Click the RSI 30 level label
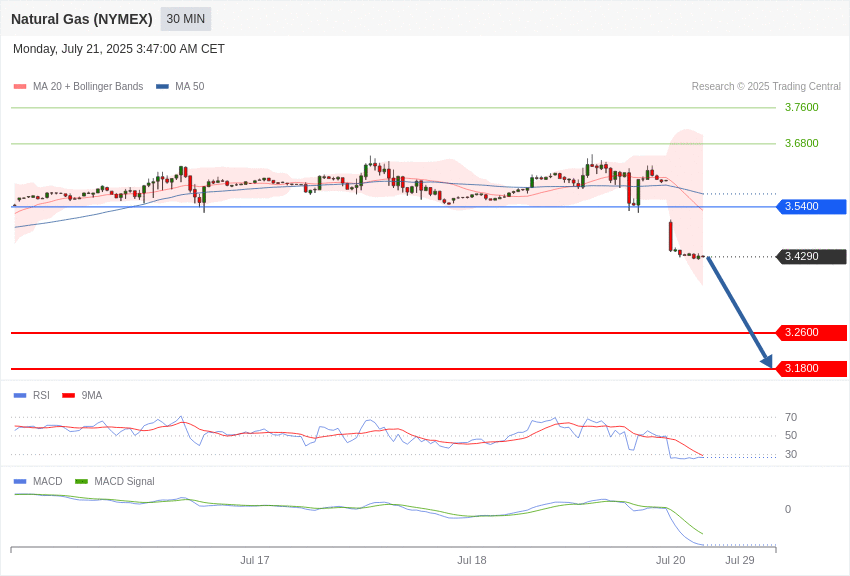The width and height of the screenshot is (850, 576). coord(791,454)
